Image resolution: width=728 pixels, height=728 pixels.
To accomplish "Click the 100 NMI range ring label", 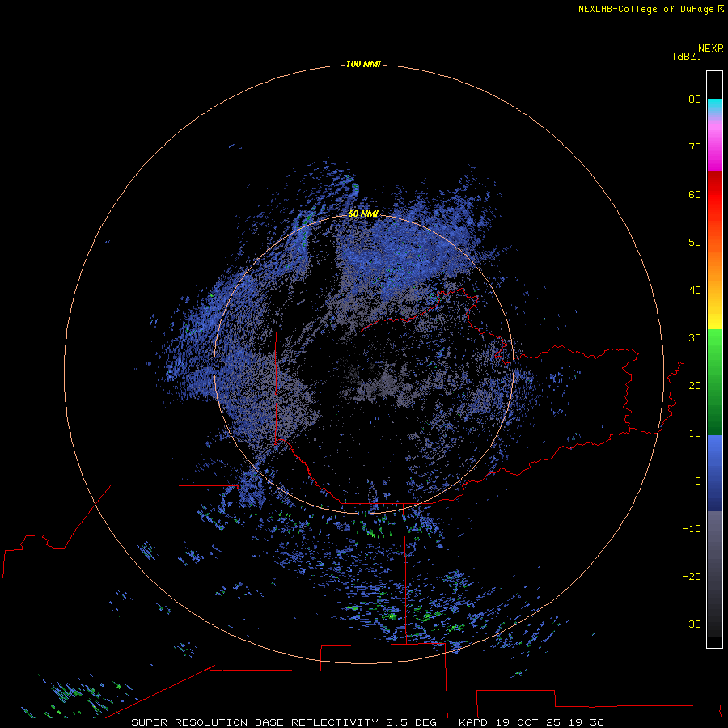I will point(363,64).
